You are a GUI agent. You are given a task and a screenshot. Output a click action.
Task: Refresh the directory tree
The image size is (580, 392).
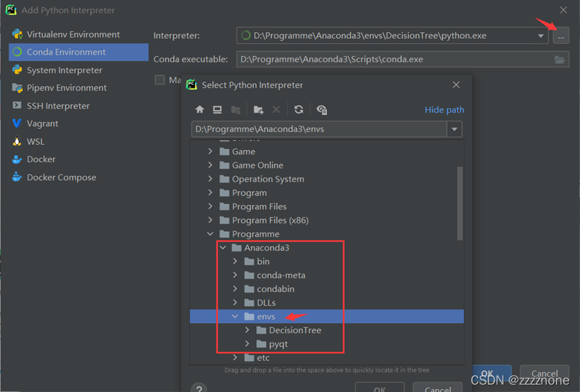(298, 109)
